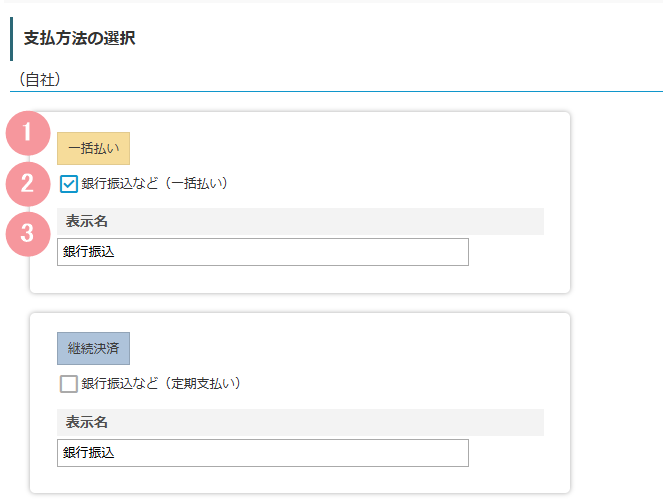
Task: Click the 銀行振込など（一括払い）label text
Action: point(155,184)
